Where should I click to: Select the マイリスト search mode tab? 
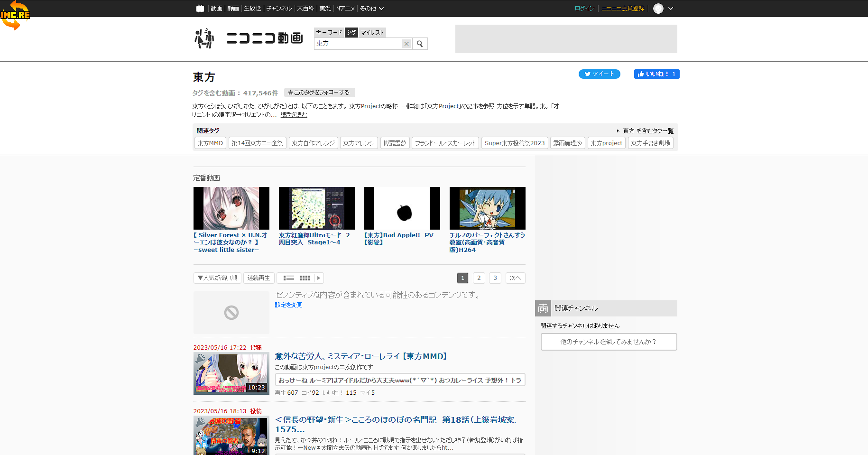(x=372, y=32)
